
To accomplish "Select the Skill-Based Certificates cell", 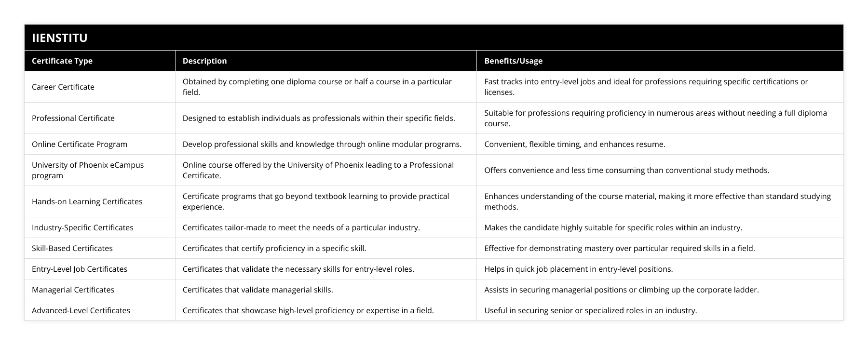I will (x=72, y=248).
